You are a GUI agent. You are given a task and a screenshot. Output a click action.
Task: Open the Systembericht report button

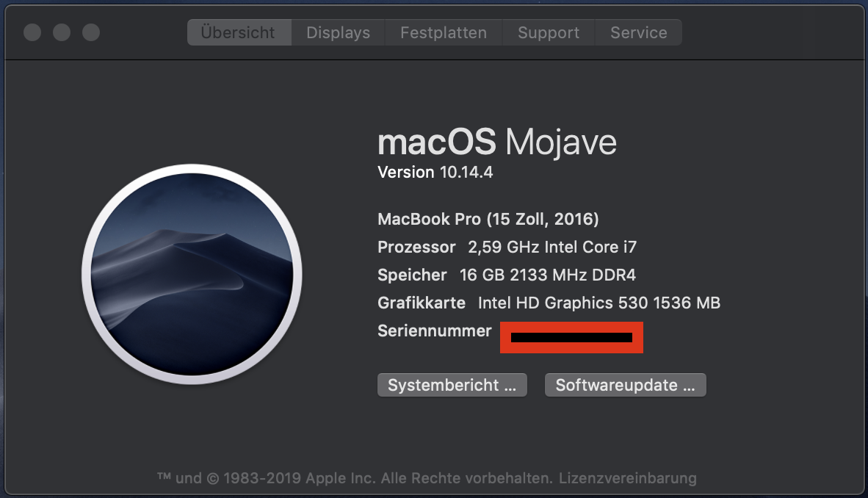[x=452, y=386]
